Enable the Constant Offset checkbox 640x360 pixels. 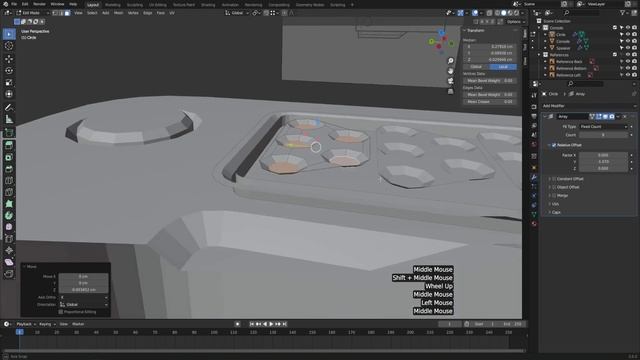point(554,179)
